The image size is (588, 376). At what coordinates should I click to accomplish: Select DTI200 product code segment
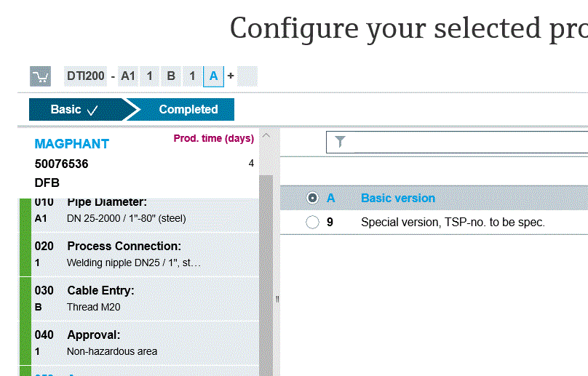coord(85,76)
